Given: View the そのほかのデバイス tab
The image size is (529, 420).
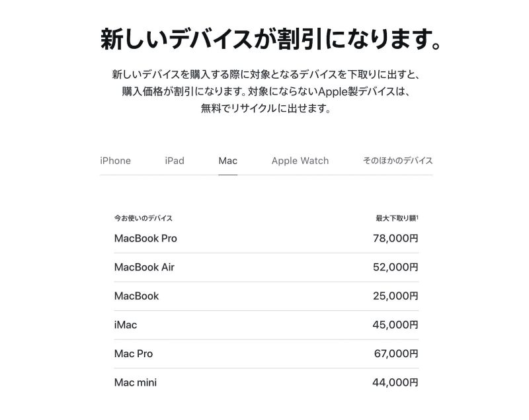Looking at the screenshot, I should pyautogui.click(x=397, y=160).
